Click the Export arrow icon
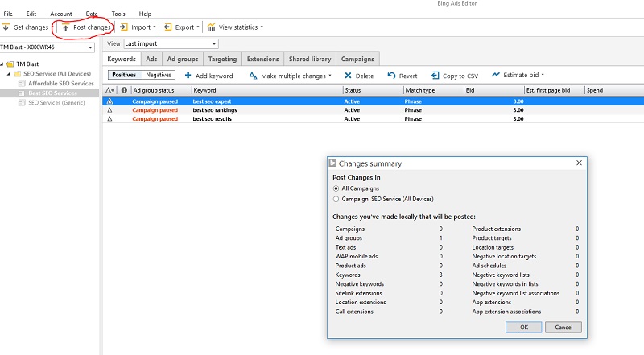Screen dimensions: 644x355 click(167, 27)
